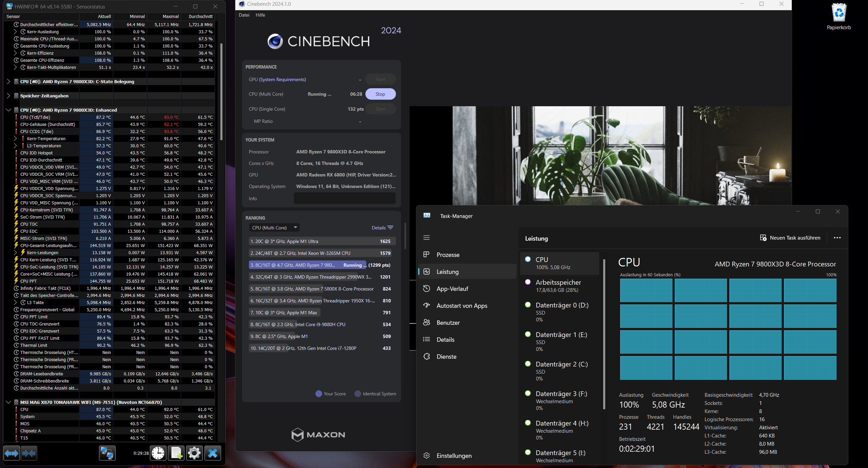
Task: Open HWiNFO sensor settings gear icon
Action: pos(194,453)
